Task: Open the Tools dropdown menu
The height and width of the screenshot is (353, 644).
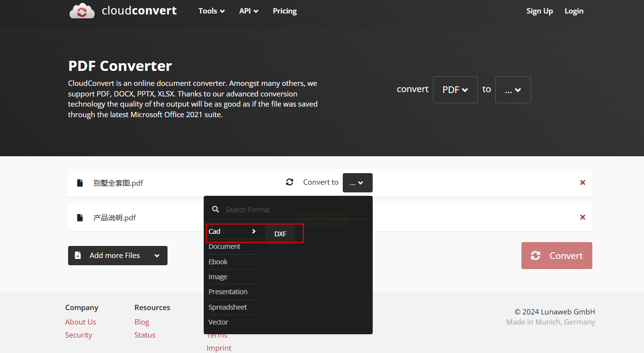Action: pos(211,11)
